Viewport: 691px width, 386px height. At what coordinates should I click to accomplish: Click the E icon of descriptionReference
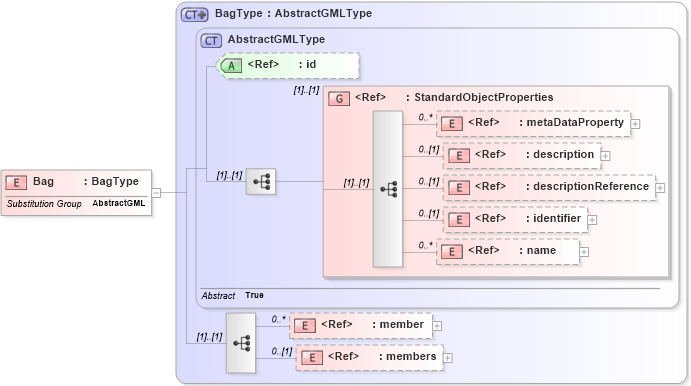click(x=459, y=188)
